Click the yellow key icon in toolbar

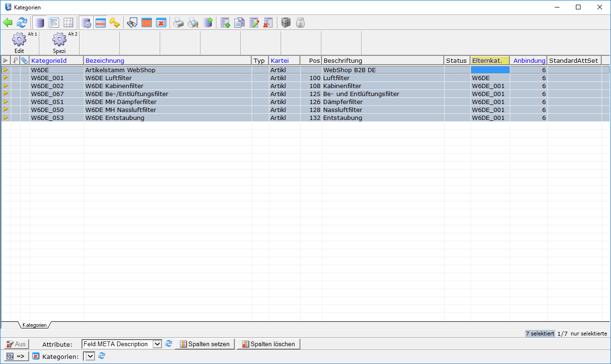click(115, 22)
